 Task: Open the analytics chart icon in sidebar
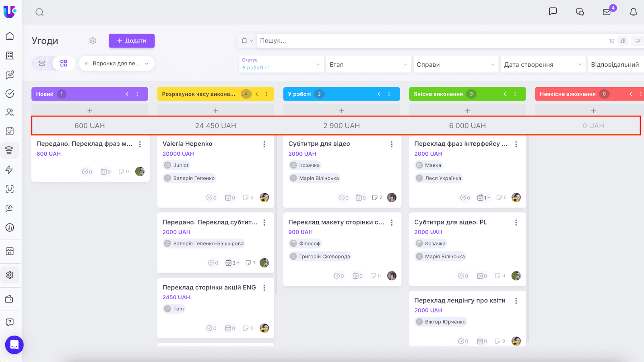pos(10,228)
